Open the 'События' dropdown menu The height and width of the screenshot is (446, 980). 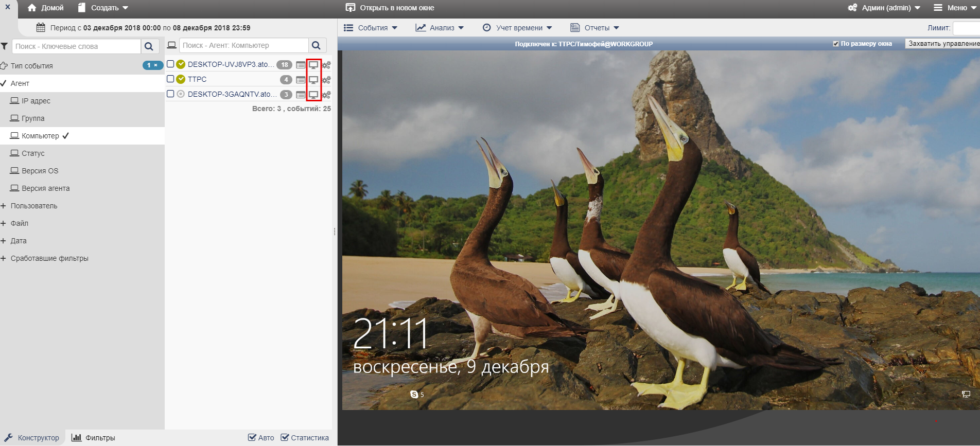tap(371, 28)
